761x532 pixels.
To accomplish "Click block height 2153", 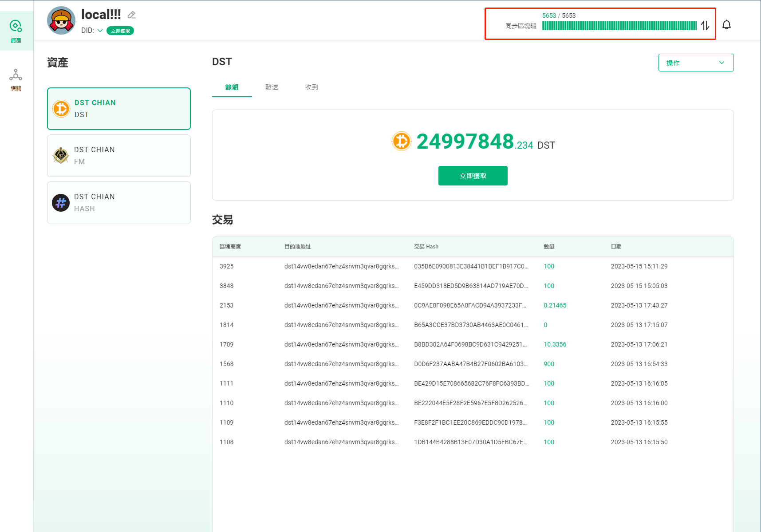I will click(226, 305).
